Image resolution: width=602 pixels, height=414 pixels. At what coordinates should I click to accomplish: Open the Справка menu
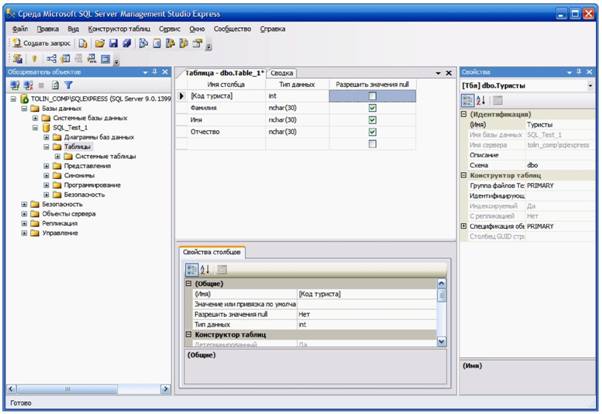(273, 29)
